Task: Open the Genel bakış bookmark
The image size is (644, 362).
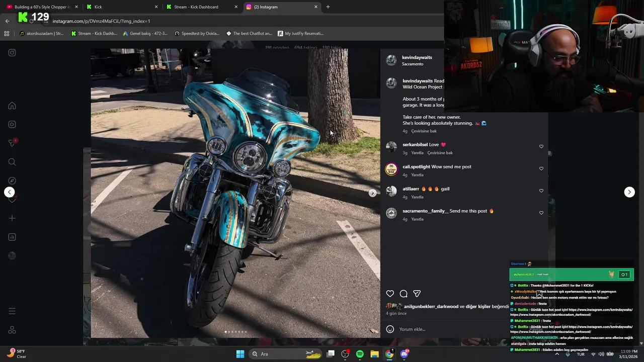Action: (145, 34)
